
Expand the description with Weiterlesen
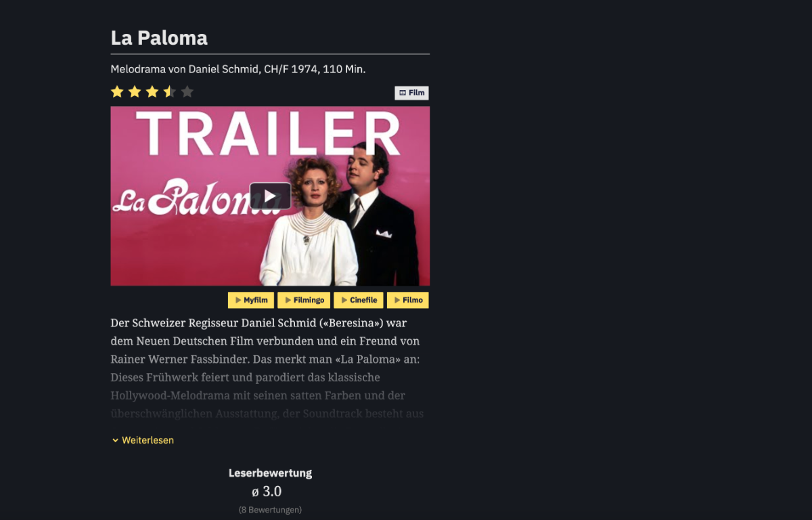(x=143, y=440)
